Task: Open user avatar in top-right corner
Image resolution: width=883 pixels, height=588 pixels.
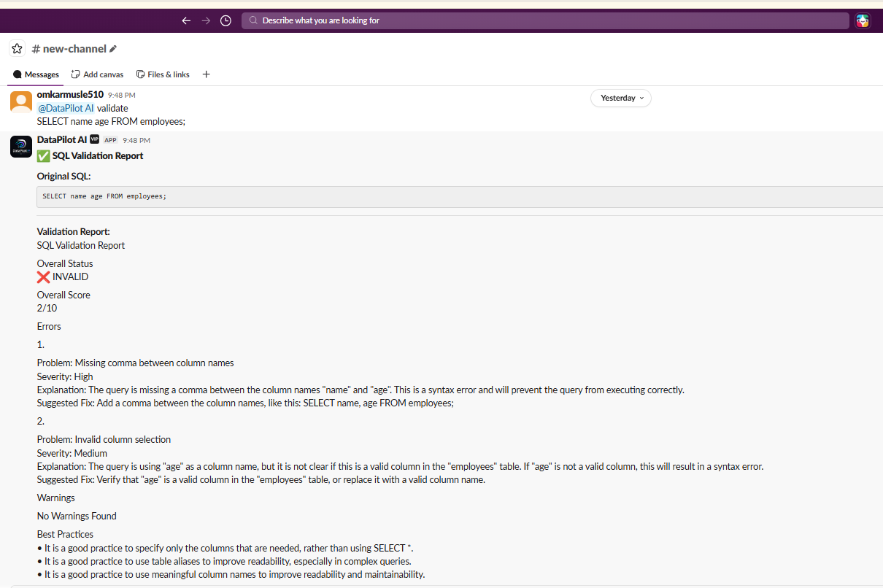Action: pyautogui.click(x=863, y=20)
